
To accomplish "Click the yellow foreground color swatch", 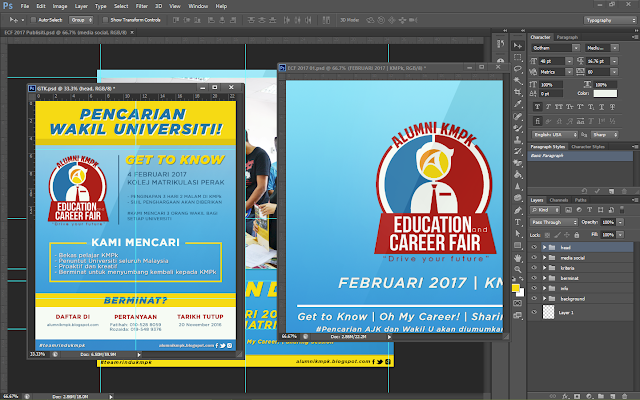I will click(x=516, y=288).
